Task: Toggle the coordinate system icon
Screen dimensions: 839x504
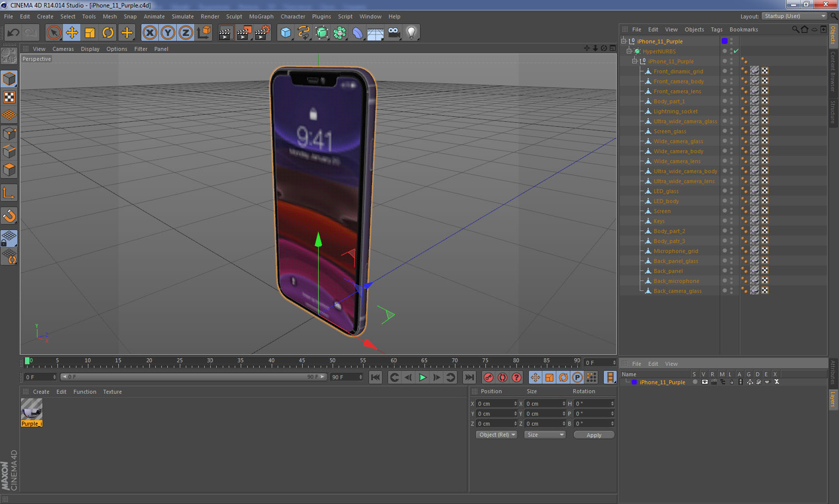Action: (x=204, y=33)
